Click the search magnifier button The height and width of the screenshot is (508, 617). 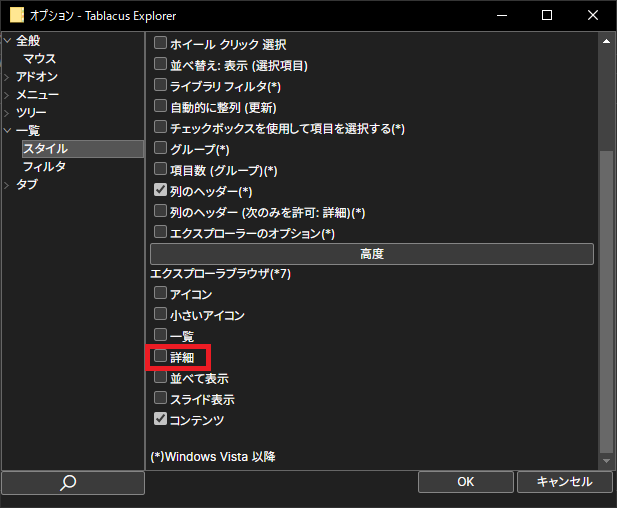[x=73, y=482]
